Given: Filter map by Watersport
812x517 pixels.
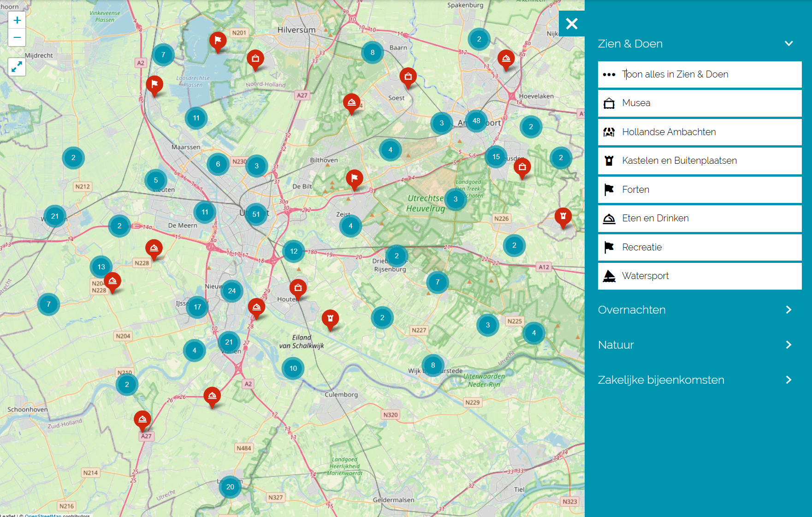Looking at the screenshot, I should 699,276.
